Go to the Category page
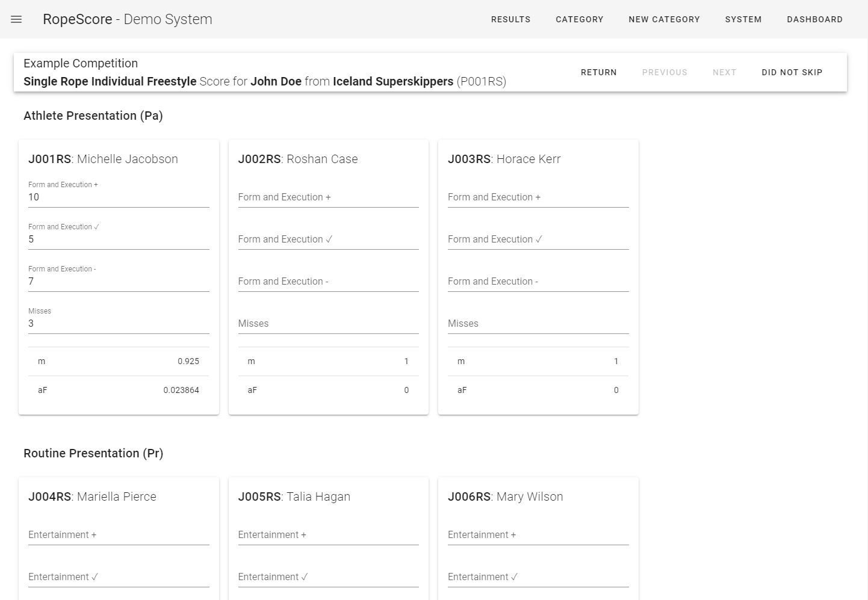The height and width of the screenshot is (600, 868). point(579,19)
